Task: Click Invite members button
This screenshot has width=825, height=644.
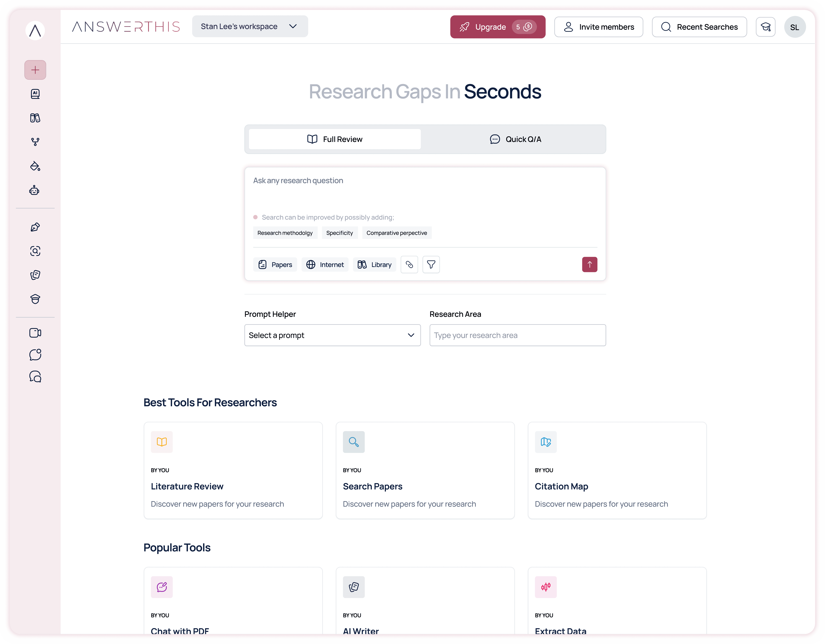Action: (598, 27)
